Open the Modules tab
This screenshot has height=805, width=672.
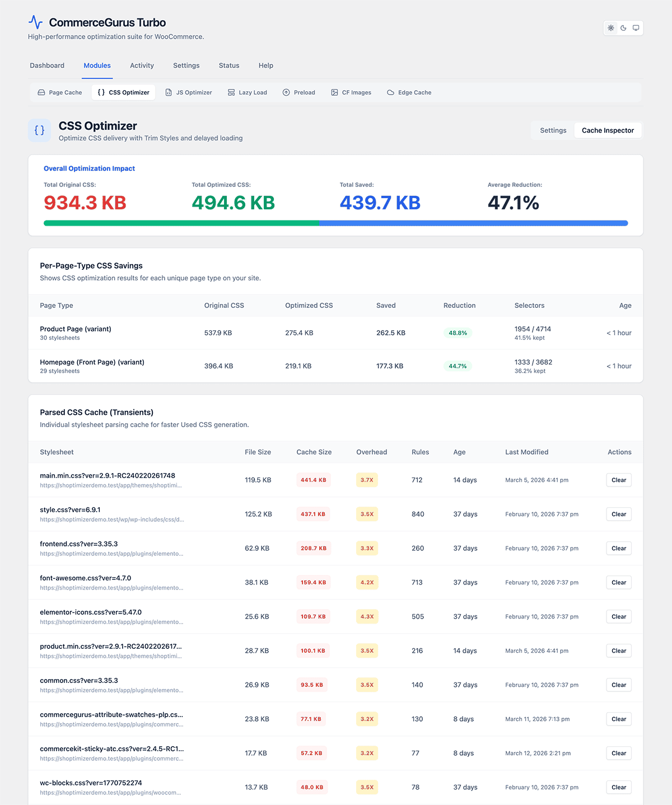(x=97, y=65)
